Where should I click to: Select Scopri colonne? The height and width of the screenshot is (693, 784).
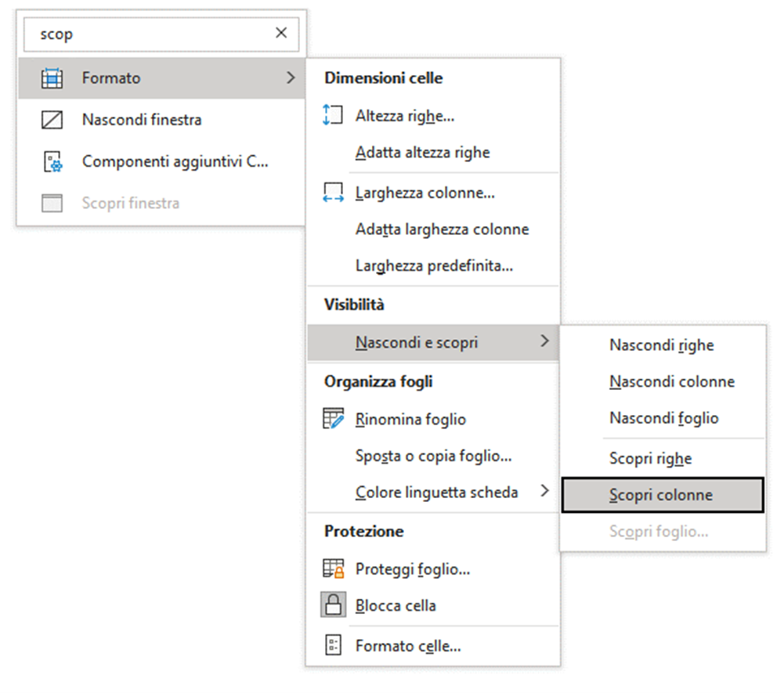click(x=663, y=495)
